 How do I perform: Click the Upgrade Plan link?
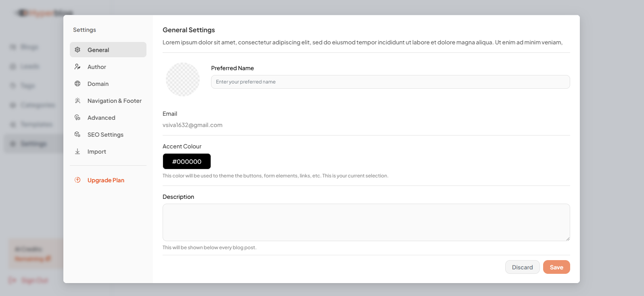(x=106, y=180)
